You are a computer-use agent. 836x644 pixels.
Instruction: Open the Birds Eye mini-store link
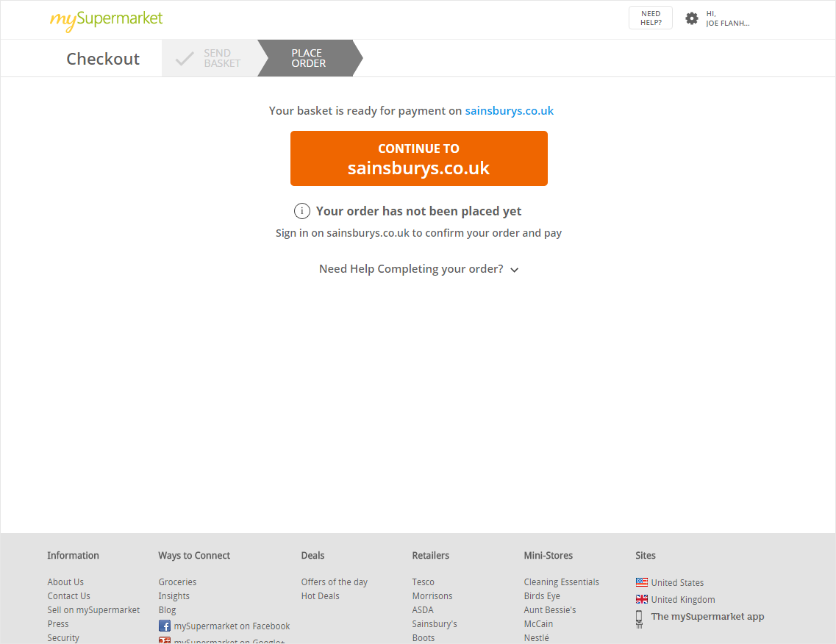click(542, 596)
